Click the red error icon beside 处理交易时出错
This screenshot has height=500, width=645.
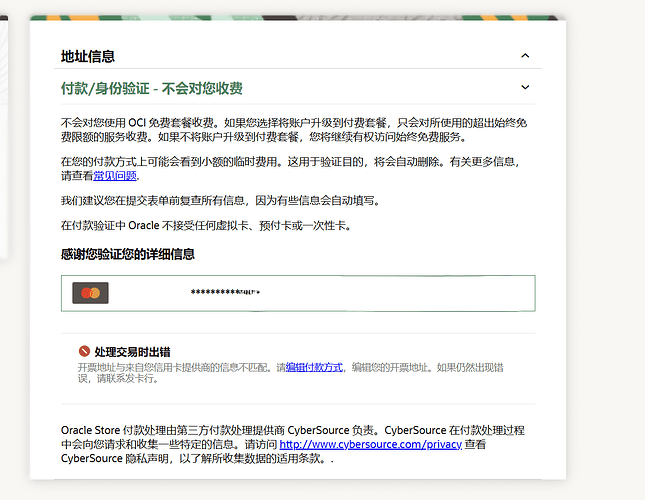point(84,351)
